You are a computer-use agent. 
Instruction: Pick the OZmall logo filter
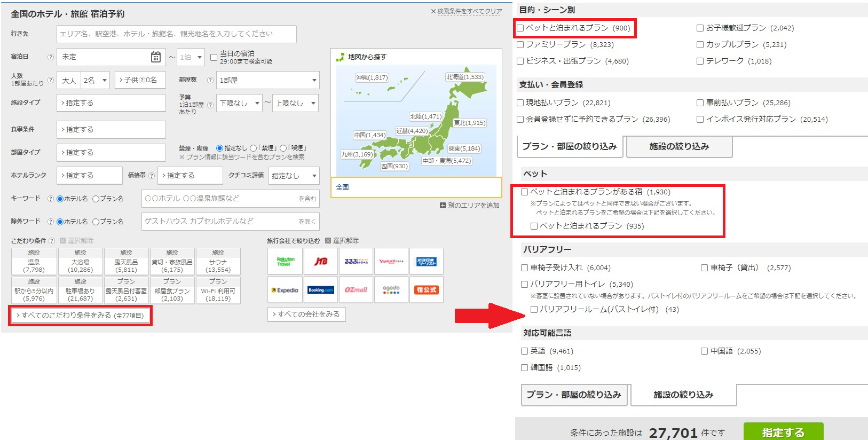356,290
